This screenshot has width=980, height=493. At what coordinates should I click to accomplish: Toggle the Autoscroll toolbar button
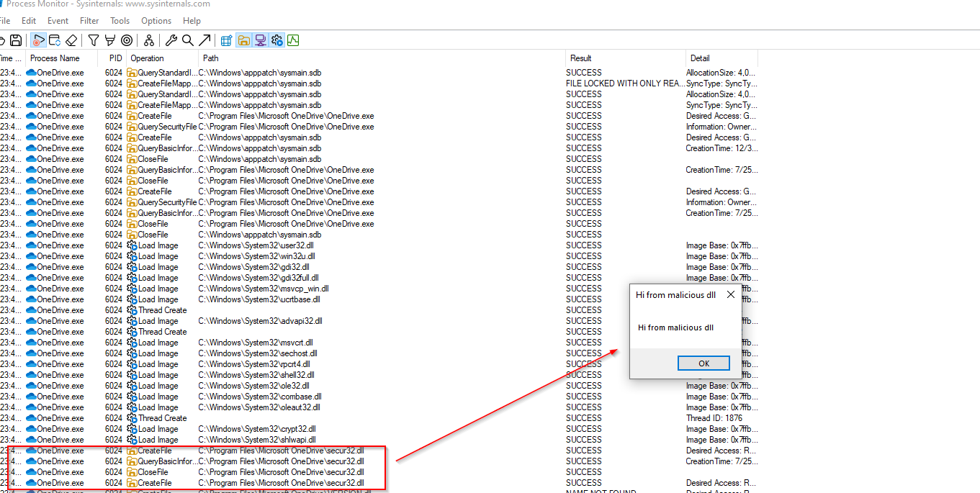[x=55, y=40]
